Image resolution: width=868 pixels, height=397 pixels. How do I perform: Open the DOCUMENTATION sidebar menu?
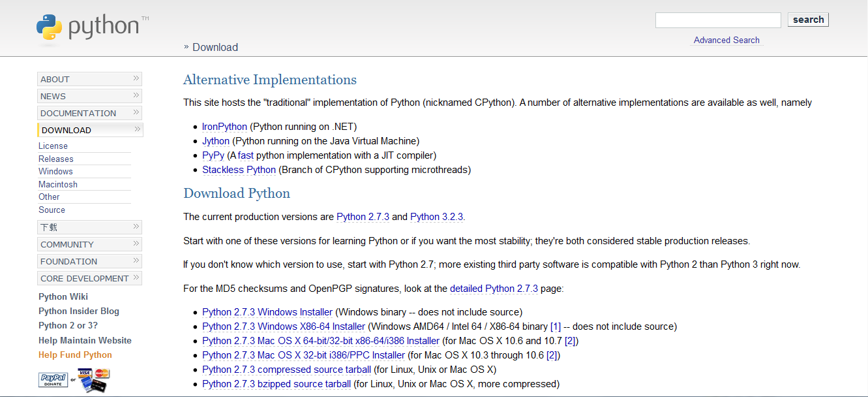tap(89, 113)
